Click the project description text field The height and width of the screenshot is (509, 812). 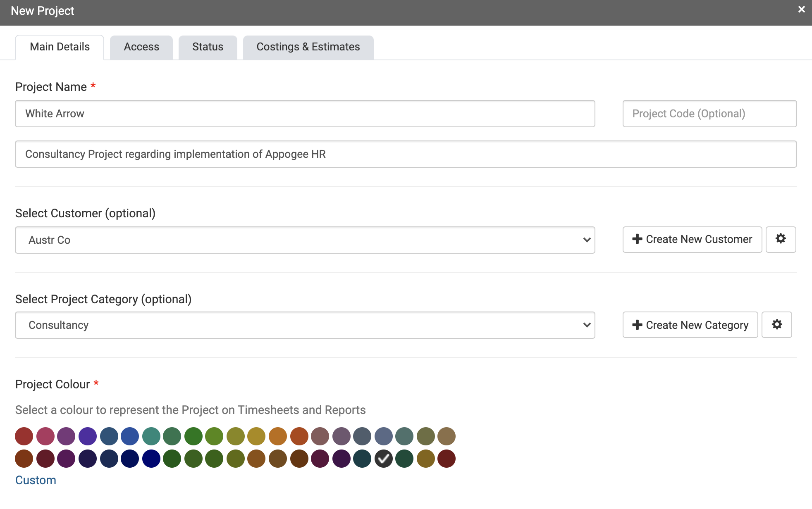(406, 154)
